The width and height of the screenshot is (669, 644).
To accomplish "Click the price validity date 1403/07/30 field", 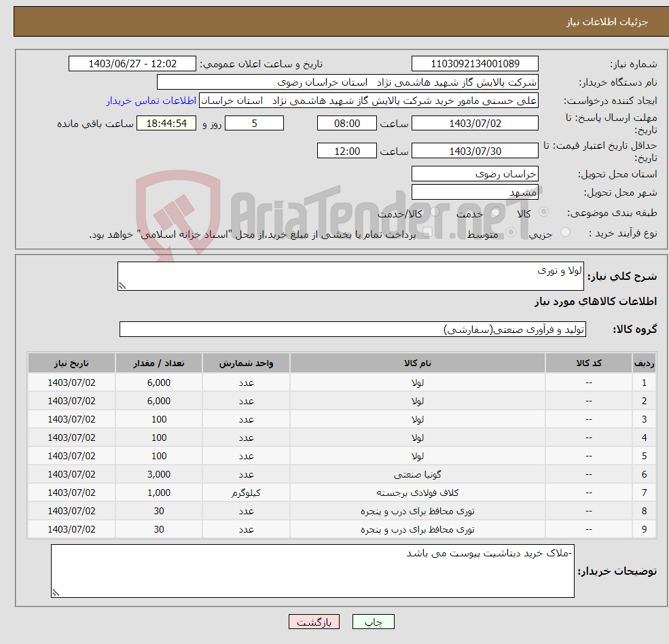I will coord(475,151).
